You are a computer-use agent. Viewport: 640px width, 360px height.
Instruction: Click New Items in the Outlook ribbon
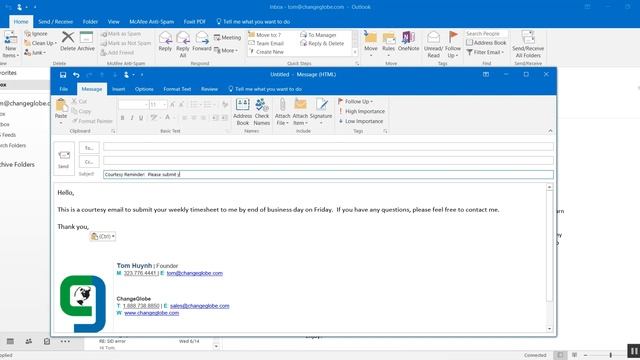pyautogui.click(x=10, y=45)
